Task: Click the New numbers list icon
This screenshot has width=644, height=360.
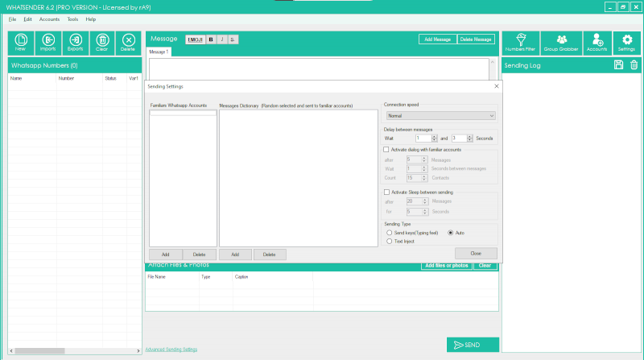Action: 21,42
